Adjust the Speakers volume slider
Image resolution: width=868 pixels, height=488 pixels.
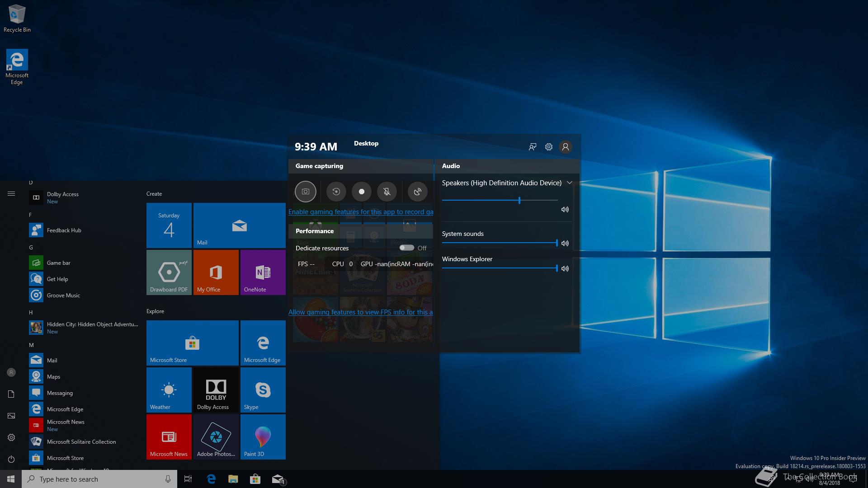pos(500,200)
